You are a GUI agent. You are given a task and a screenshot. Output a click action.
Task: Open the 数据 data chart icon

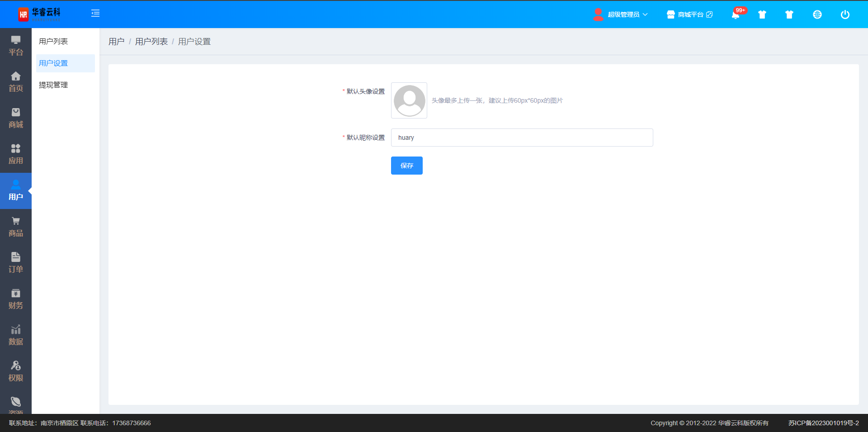(16, 335)
